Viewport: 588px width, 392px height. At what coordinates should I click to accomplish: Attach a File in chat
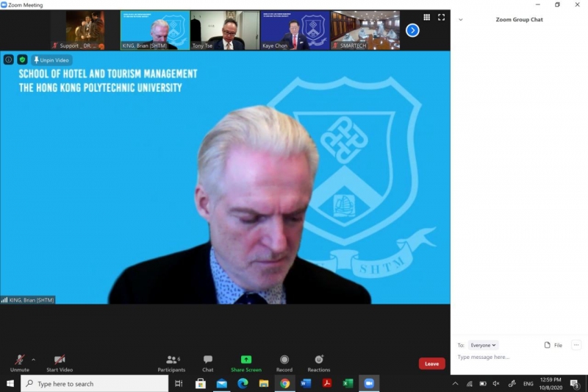(x=553, y=345)
